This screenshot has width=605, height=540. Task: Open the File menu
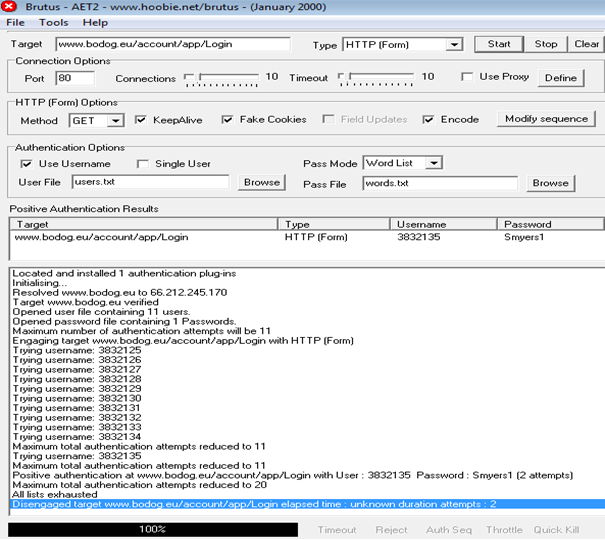(x=15, y=23)
